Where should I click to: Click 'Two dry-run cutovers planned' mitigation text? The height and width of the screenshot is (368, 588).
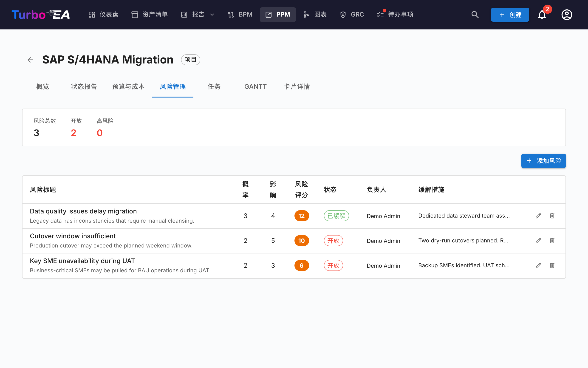[463, 241]
